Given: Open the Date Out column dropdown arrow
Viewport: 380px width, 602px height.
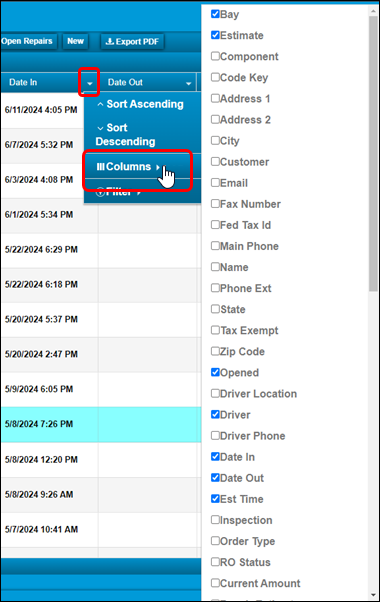Looking at the screenshot, I should pyautogui.click(x=188, y=83).
